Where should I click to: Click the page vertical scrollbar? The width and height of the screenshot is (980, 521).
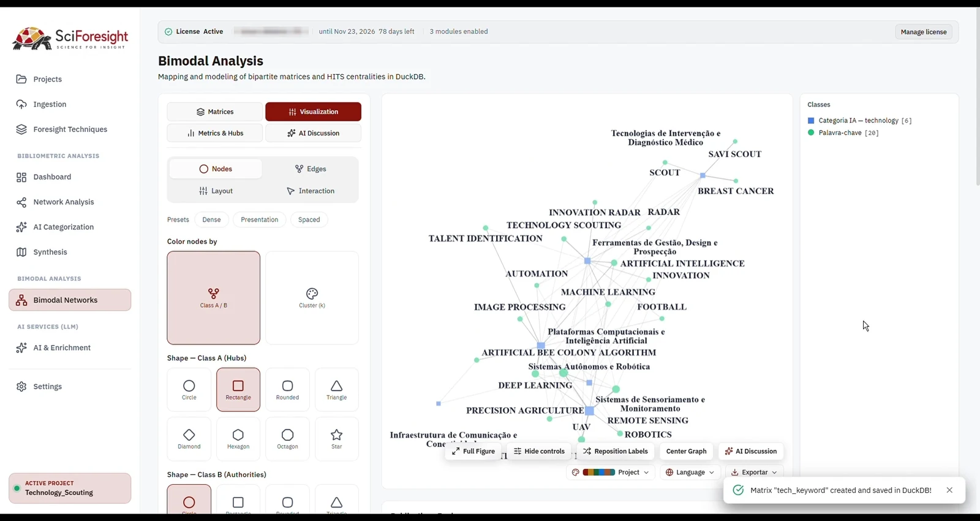coord(977,98)
